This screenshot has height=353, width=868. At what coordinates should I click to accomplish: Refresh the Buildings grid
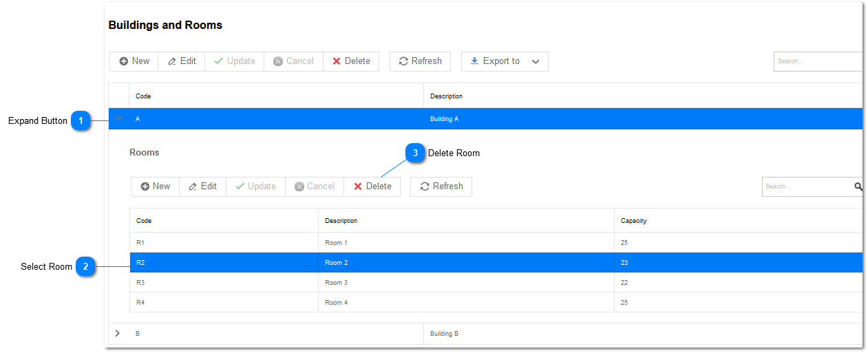[420, 61]
